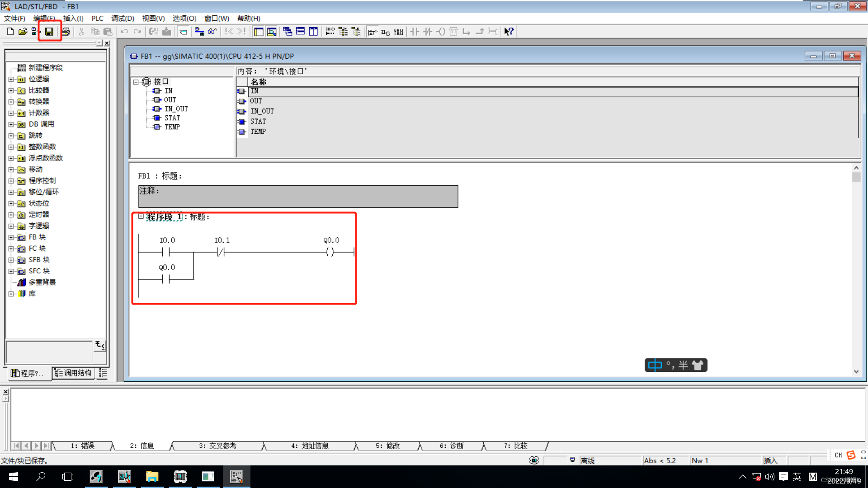Click the normally open contact I0.0
868x488 pixels.
(x=166, y=251)
